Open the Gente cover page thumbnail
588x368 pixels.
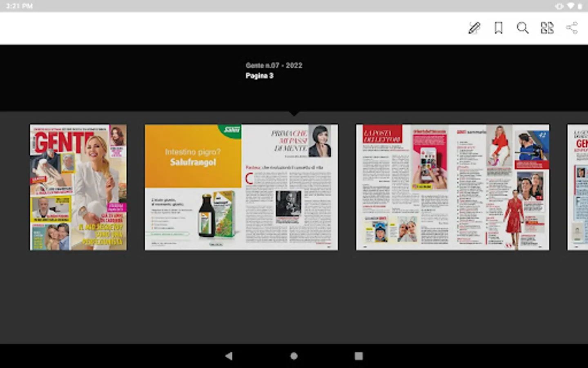tap(78, 187)
